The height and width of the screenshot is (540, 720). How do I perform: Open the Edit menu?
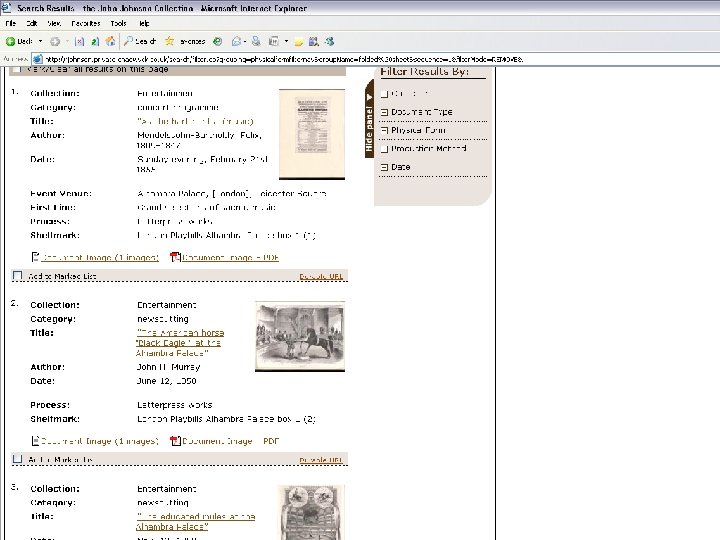pyautogui.click(x=32, y=23)
